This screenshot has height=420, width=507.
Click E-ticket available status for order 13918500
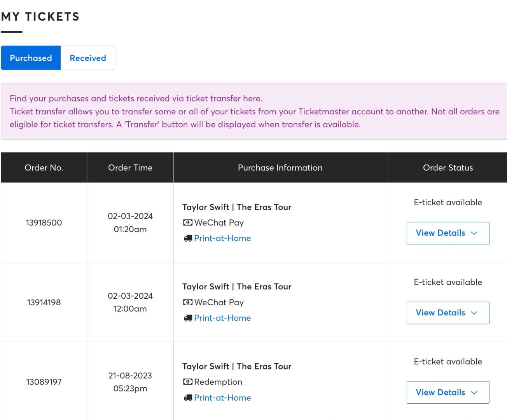click(x=448, y=202)
